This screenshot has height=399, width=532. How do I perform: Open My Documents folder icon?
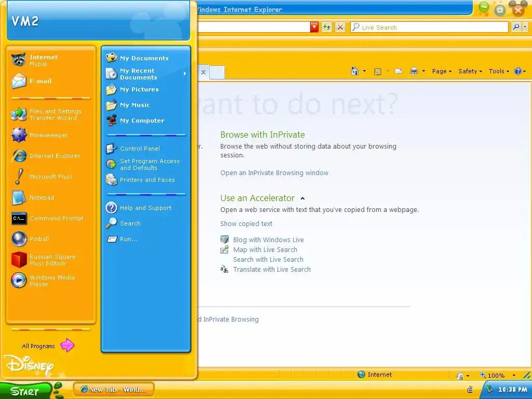111,58
